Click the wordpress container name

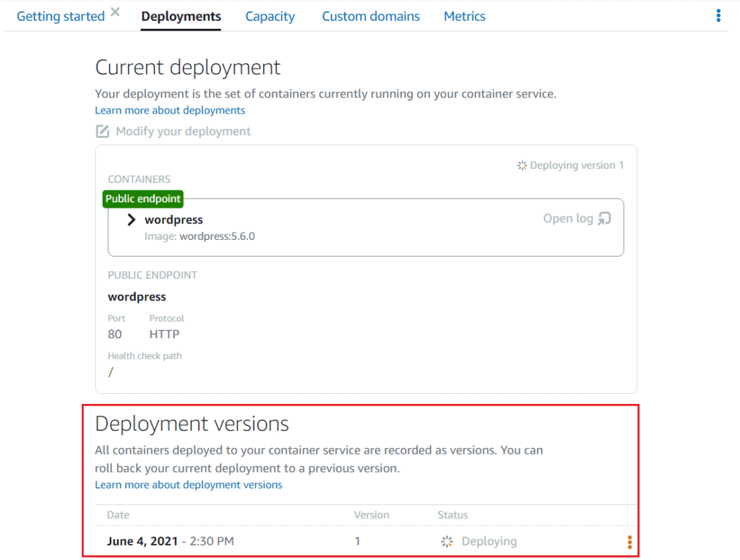click(x=173, y=219)
